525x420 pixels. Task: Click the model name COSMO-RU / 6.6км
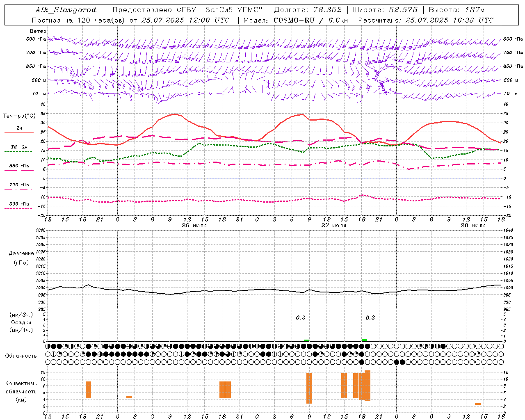click(311, 20)
